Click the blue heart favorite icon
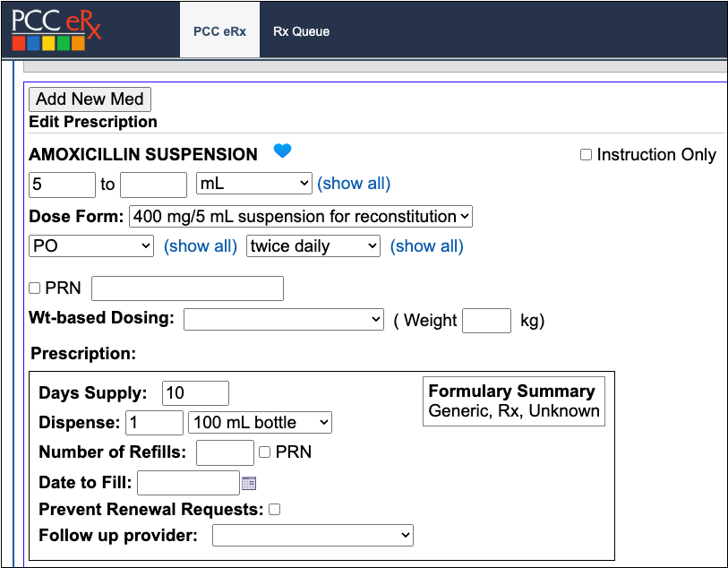Screen dimensions: 728x568 click(x=283, y=151)
